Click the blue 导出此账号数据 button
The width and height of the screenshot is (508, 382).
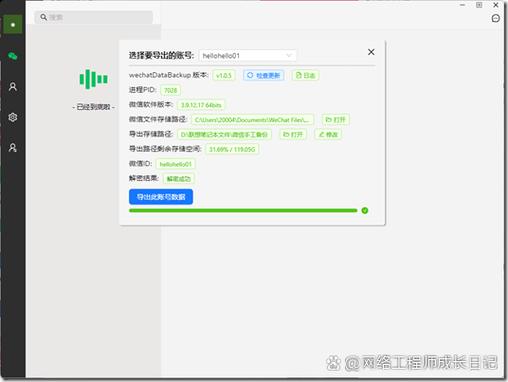(x=161, y=197)
